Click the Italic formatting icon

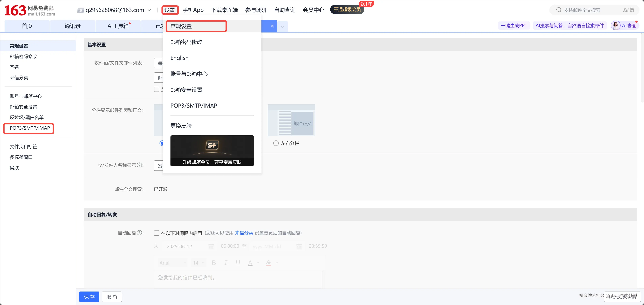coord(226,263)
